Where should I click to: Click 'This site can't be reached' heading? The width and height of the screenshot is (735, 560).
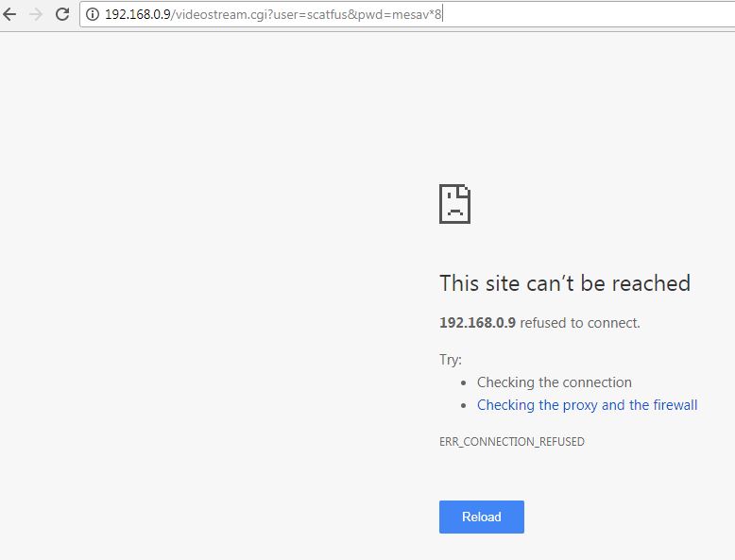565,283
